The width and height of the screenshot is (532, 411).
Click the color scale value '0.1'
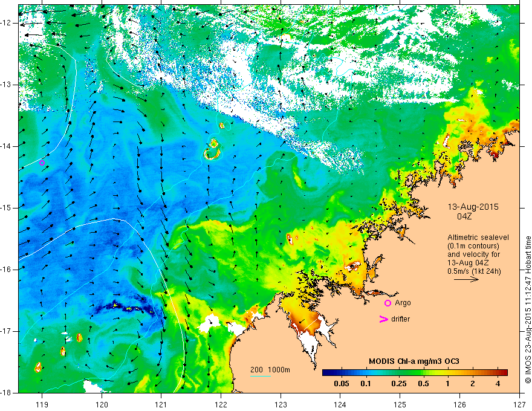pos(365,384)
